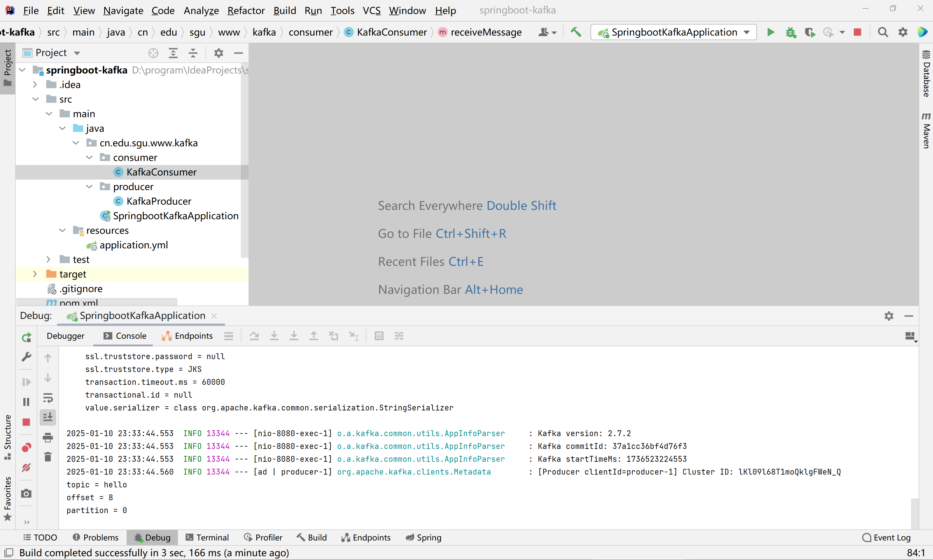Toggle the Mute Breakpoints button
933x560 pixels.
click(x=27, y=467)
